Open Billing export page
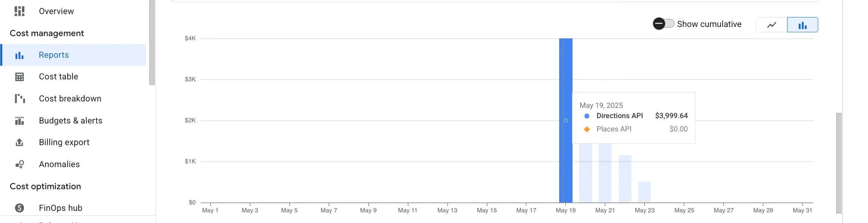The image size is (868, 223). click(64, 142)
